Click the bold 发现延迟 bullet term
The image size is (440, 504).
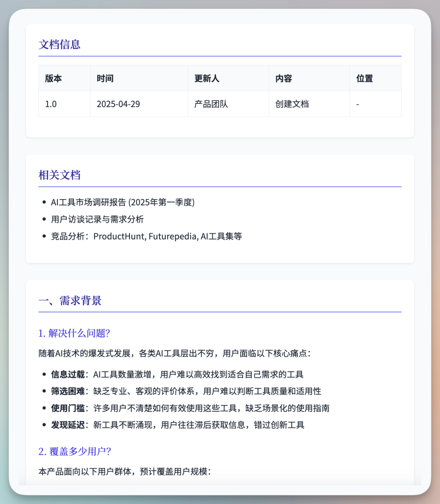[x=68, y=425]
